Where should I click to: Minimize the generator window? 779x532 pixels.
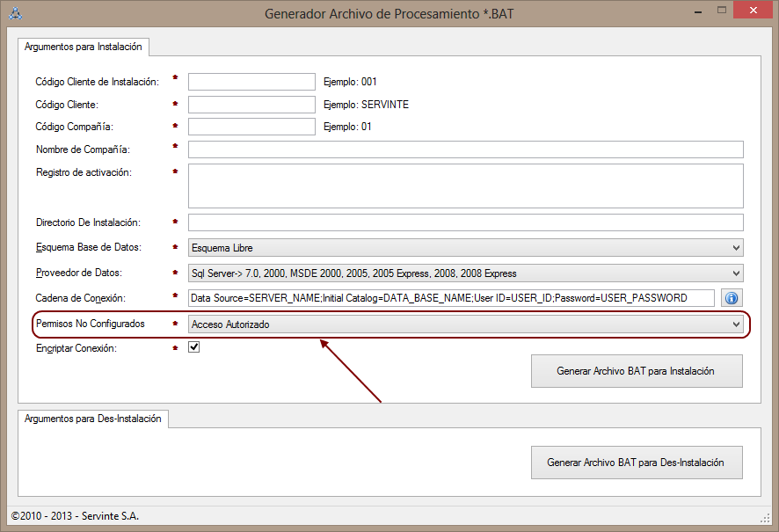pos(697,11)
